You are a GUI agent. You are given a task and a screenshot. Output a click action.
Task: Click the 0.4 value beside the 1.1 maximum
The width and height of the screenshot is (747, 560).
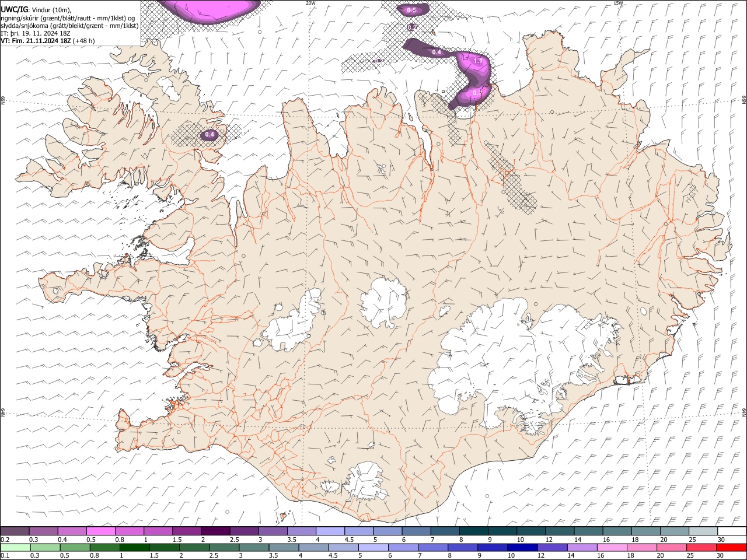point(437,52)
